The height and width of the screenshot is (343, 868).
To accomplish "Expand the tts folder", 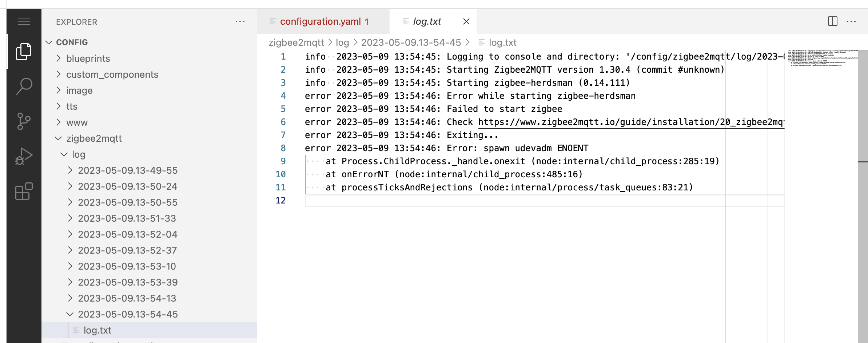I will click(x=58, y=106).
